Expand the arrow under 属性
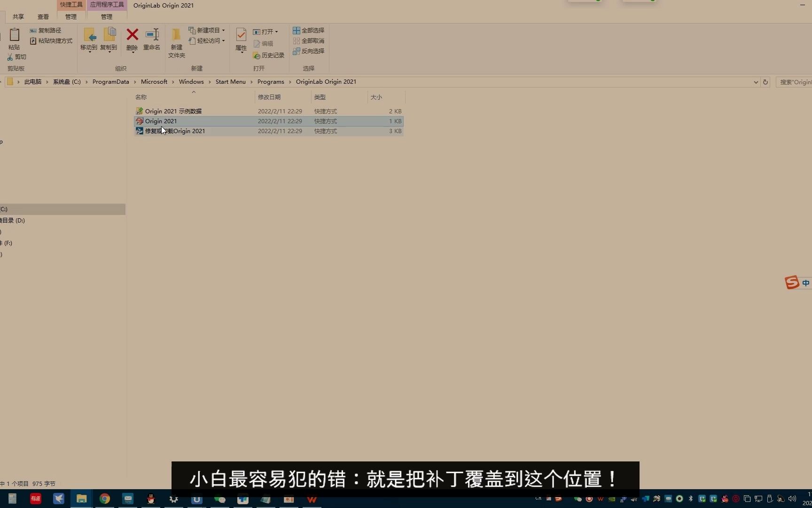This screenshot has width=812, height=508. coord(242,53)
